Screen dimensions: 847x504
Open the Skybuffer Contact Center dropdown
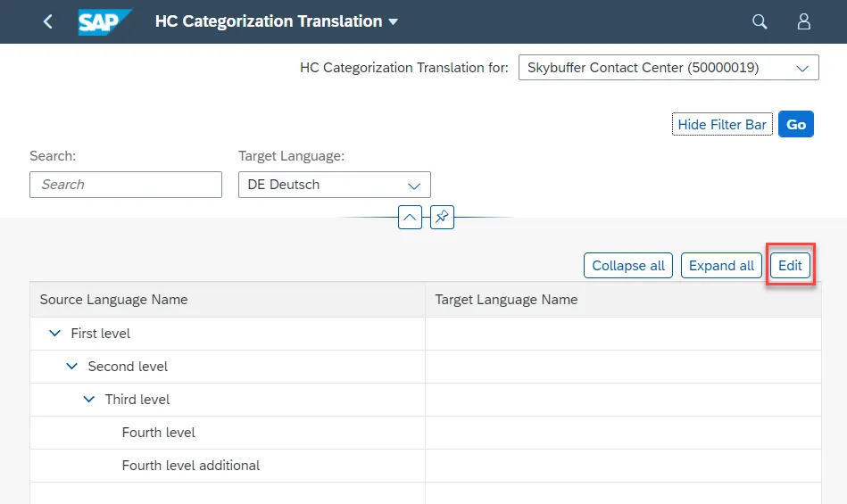[668, 68]
